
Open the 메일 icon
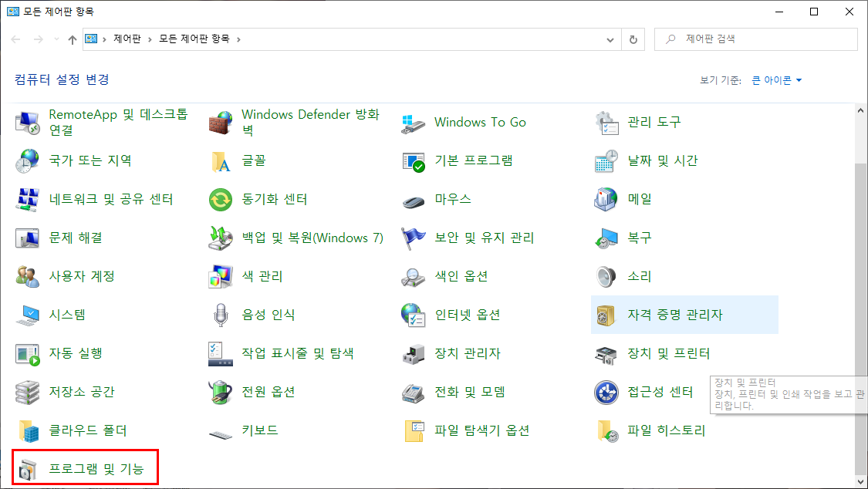606,199
